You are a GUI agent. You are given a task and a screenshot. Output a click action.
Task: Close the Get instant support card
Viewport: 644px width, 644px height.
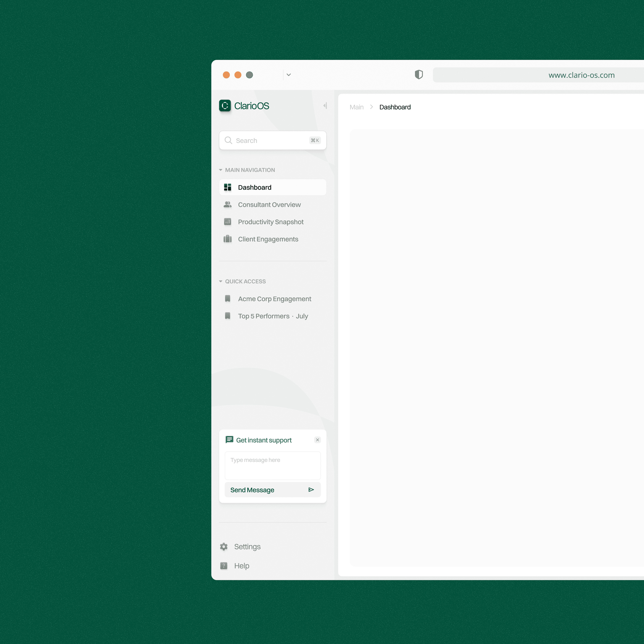pos(317,440)
